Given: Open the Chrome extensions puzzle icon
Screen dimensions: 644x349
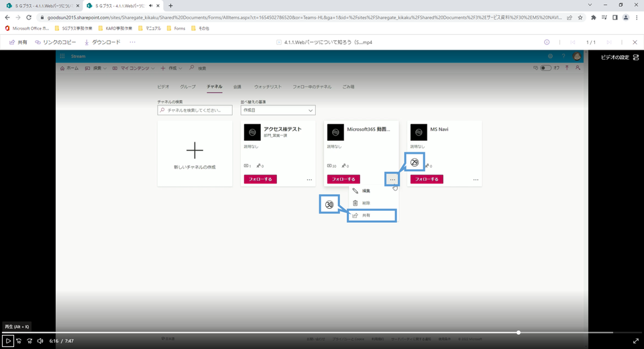Looking at the screenshot, I should click(x=593, y=17).
